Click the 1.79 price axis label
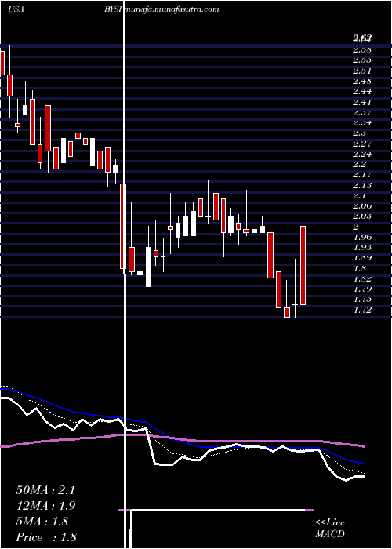 point(361,289)
